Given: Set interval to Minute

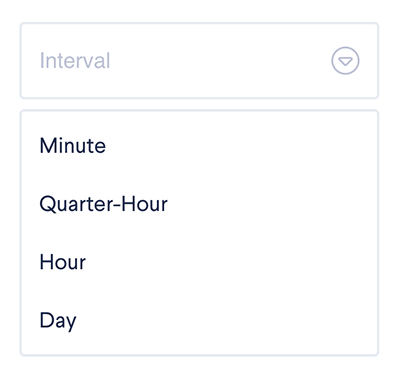Looking at the screenshot, I should pyautogui.click(x=199, y=146).
